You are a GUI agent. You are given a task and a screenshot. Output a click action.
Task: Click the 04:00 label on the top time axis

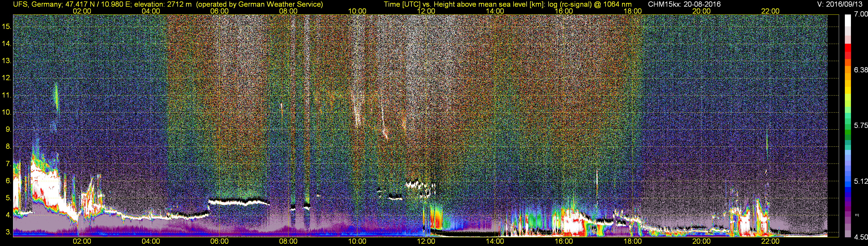point(151,11)
